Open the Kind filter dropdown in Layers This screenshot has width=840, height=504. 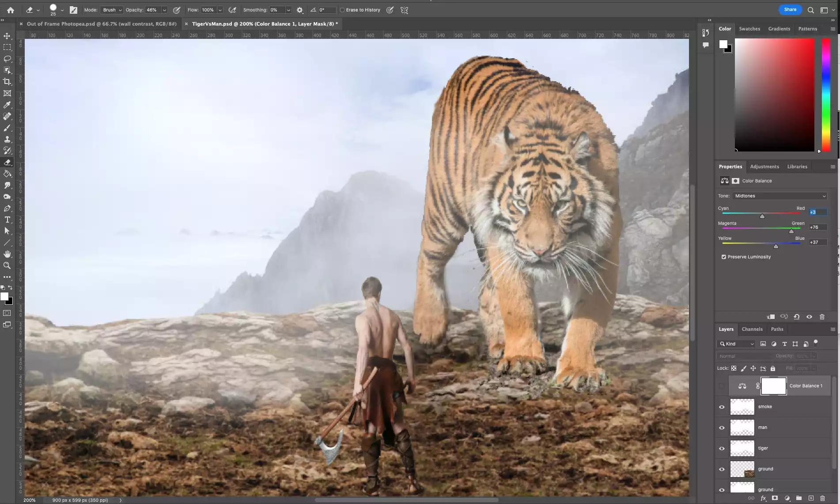(x=736, y=344)
